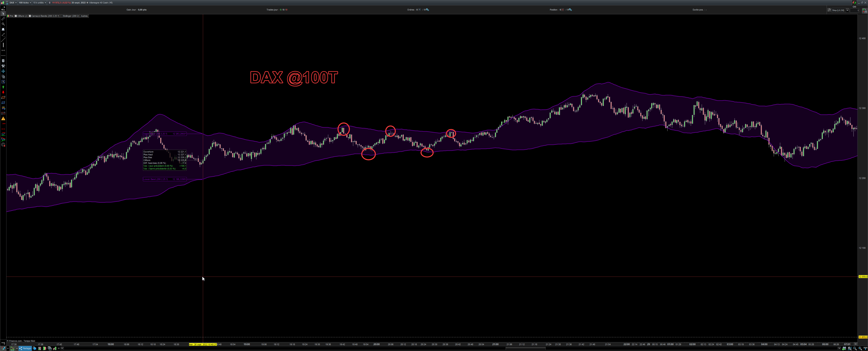Open the multi-chart windows icon
This screenshot has height=351, width=868.
(49, 348)
